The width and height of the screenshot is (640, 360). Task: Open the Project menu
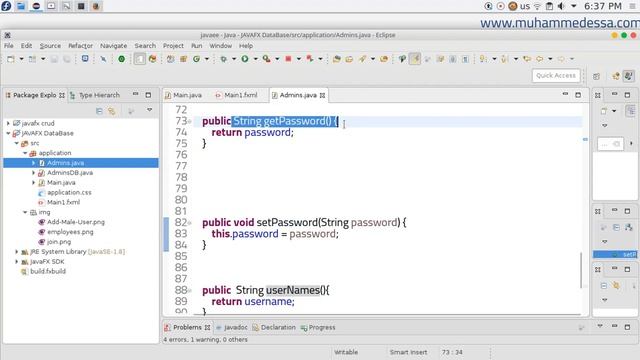point(173,46)
